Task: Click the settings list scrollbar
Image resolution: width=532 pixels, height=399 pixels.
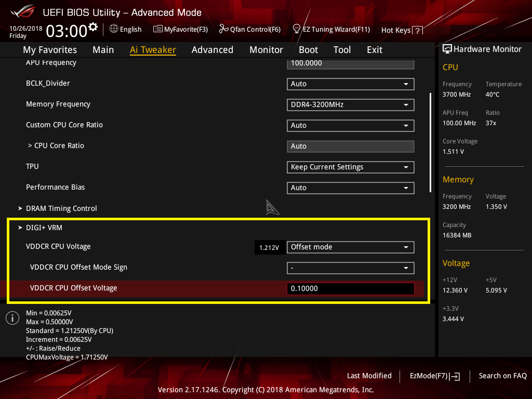Action: point(430,142)
